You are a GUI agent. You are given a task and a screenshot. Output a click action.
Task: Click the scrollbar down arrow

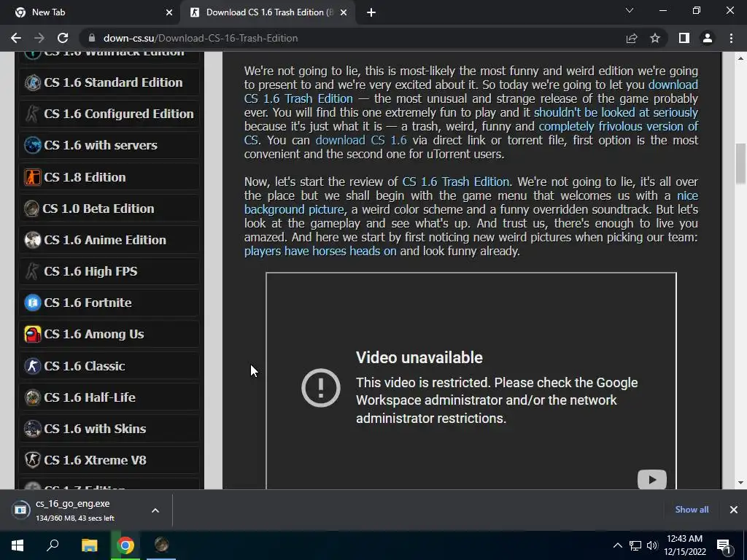click(740, 483)
